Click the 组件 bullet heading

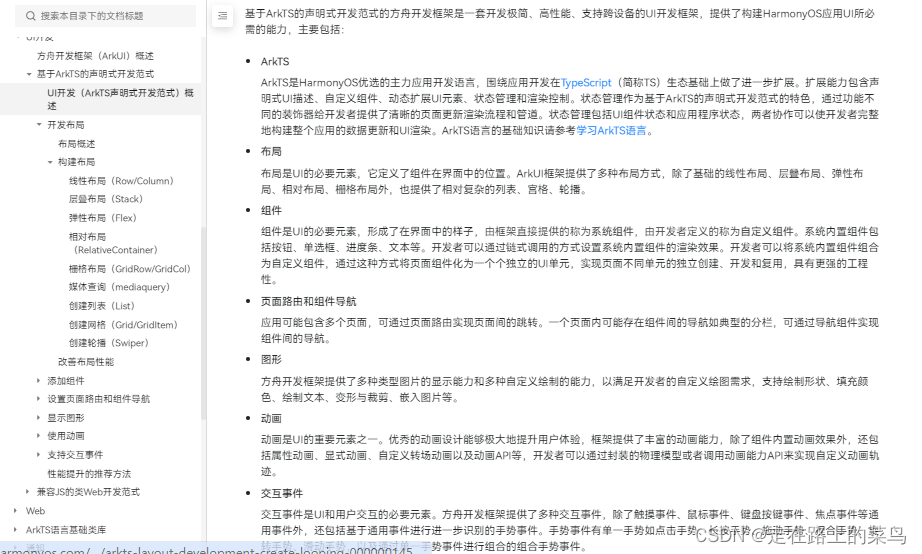[271, 210]
